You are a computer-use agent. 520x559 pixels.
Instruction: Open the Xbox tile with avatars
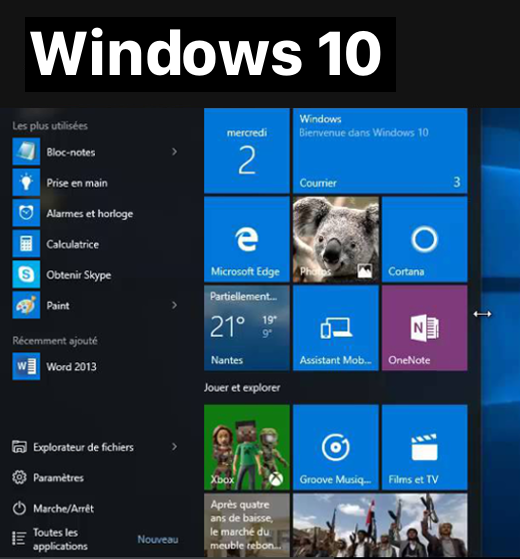[247, 447]
